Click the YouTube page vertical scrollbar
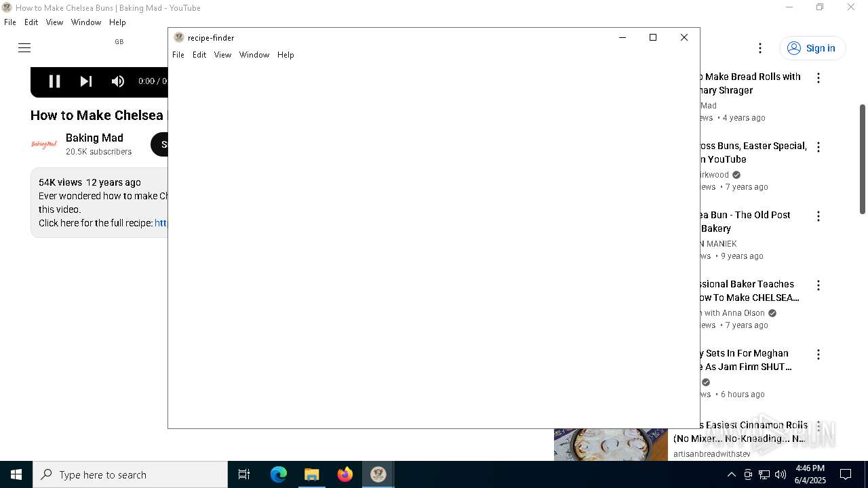The width and height of the screenshot is (868, 488). (863, 159)
